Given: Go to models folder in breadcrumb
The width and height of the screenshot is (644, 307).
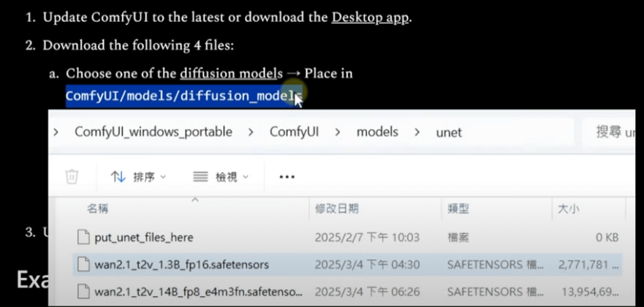Looking at the screenshot, I should (x=377, y=132).
